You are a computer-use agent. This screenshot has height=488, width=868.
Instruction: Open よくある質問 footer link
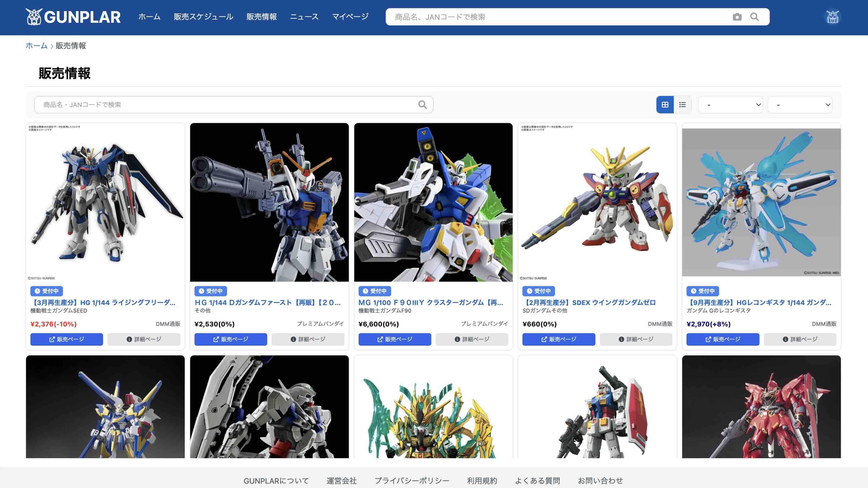click(537, 481)
